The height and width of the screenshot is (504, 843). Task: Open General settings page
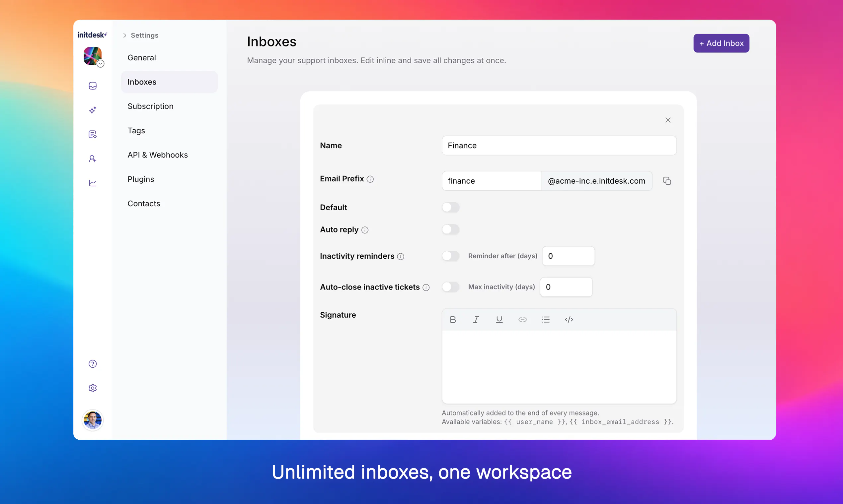[x=169, y=58]
